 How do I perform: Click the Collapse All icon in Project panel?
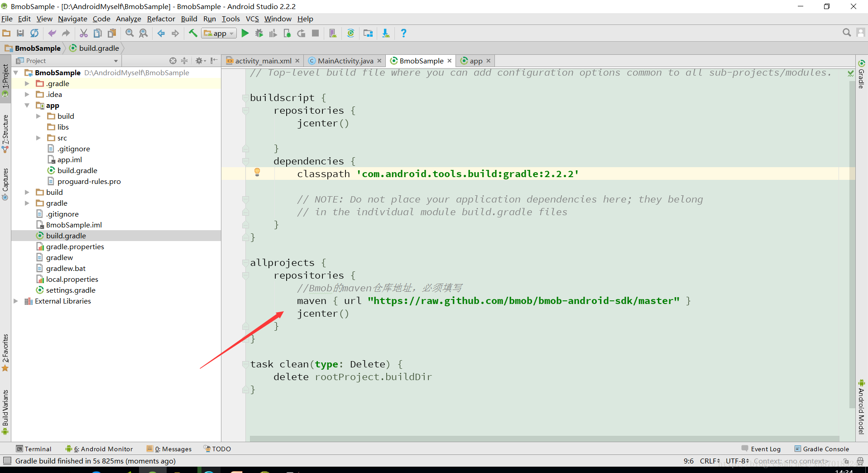pos(184,61)
